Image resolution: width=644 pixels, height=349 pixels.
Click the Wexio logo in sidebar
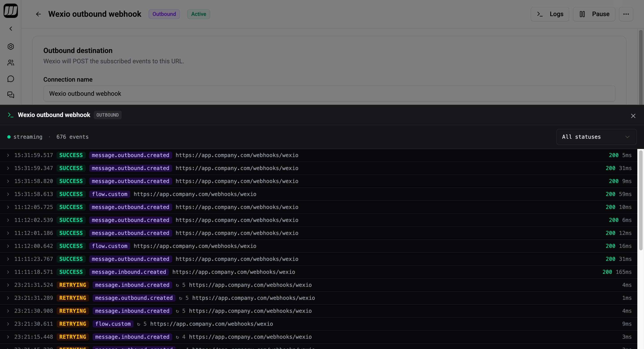coord(11,11)
